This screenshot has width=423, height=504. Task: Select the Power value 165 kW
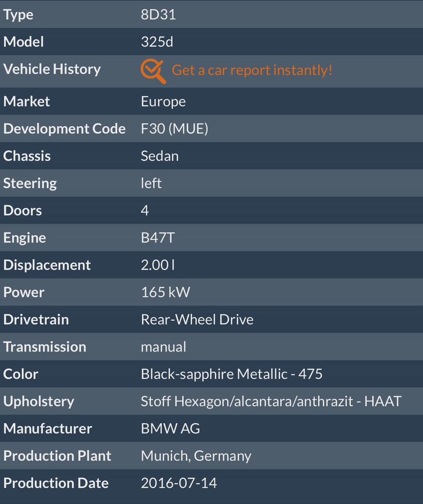[x=165, y=292]
